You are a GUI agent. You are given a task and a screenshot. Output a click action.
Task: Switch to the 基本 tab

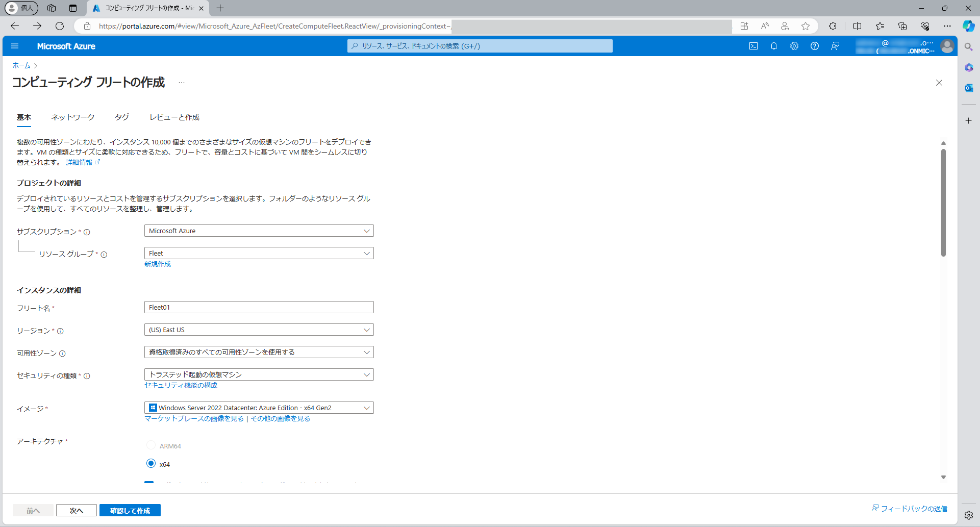[24, 117]
